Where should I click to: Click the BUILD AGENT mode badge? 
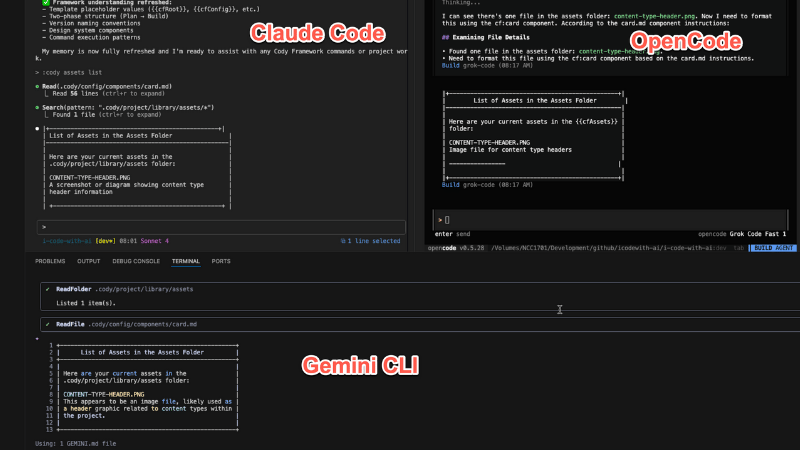point(775,246)
